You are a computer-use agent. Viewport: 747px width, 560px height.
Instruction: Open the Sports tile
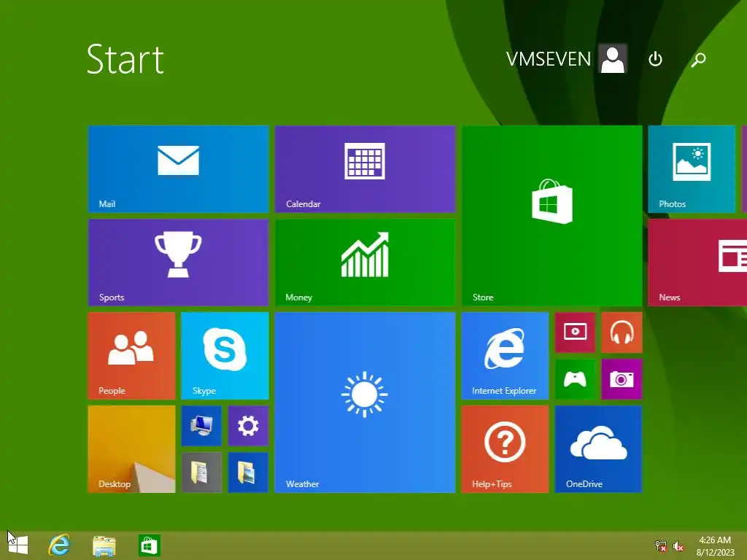point(179,262)
